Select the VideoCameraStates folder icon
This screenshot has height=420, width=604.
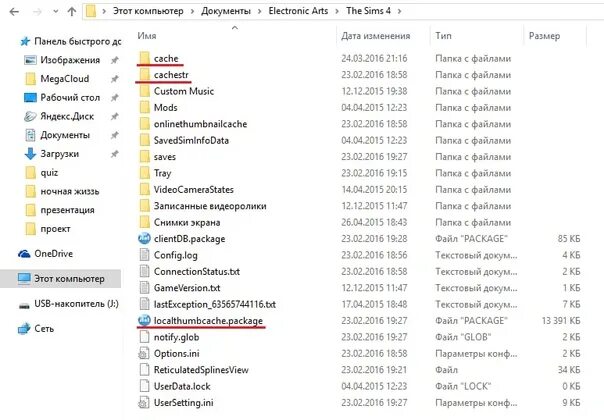[x=144, y=190]
